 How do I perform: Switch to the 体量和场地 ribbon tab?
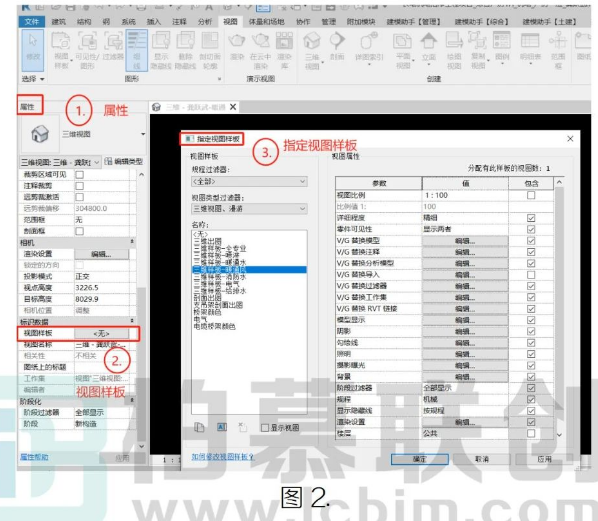tap(267, 22)
